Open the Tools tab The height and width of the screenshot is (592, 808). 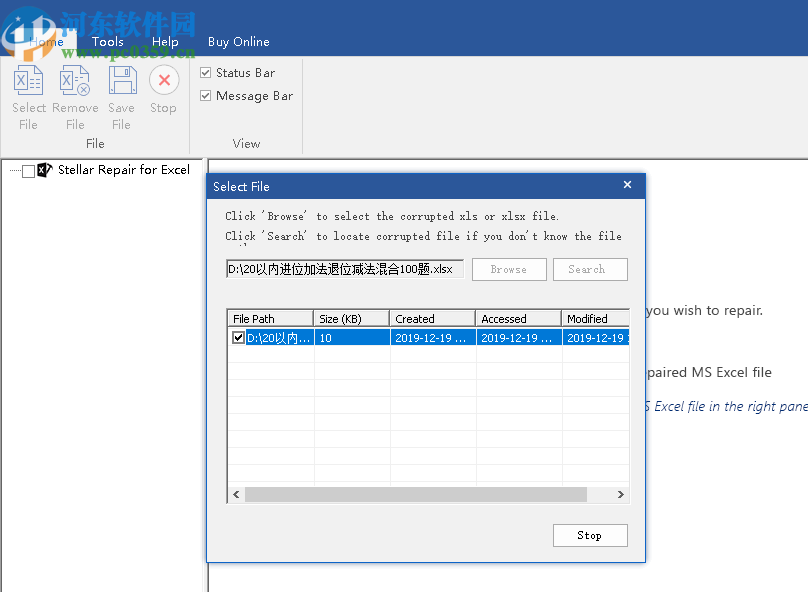point(107,41)
